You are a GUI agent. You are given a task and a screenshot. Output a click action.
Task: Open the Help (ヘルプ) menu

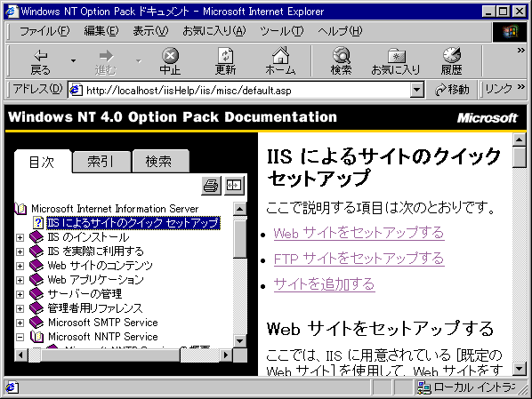point(340,31)
